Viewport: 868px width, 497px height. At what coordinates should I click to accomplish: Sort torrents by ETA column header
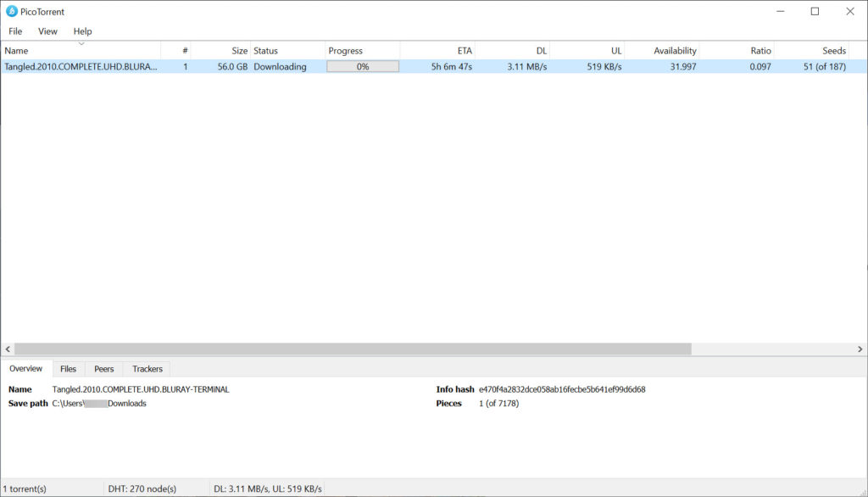click(x=437, y=50)
